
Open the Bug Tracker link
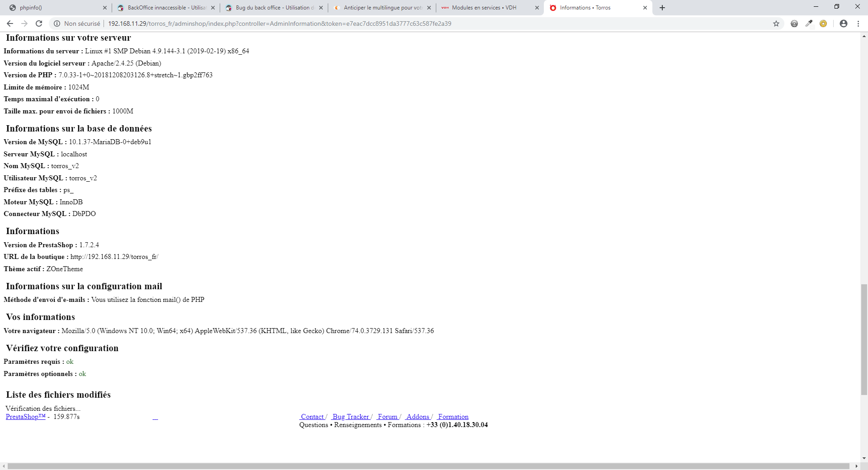(351, 417)
